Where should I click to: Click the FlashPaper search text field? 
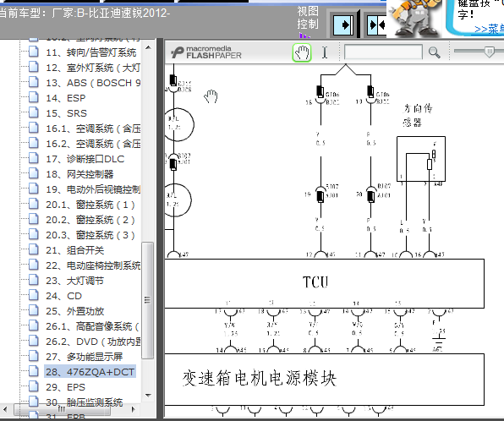point(383,52)
